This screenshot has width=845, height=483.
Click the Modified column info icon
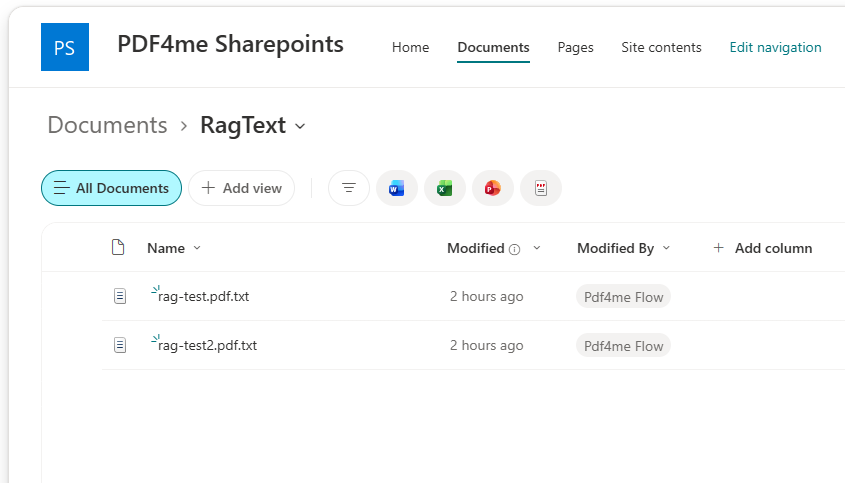tap(515, 249)
